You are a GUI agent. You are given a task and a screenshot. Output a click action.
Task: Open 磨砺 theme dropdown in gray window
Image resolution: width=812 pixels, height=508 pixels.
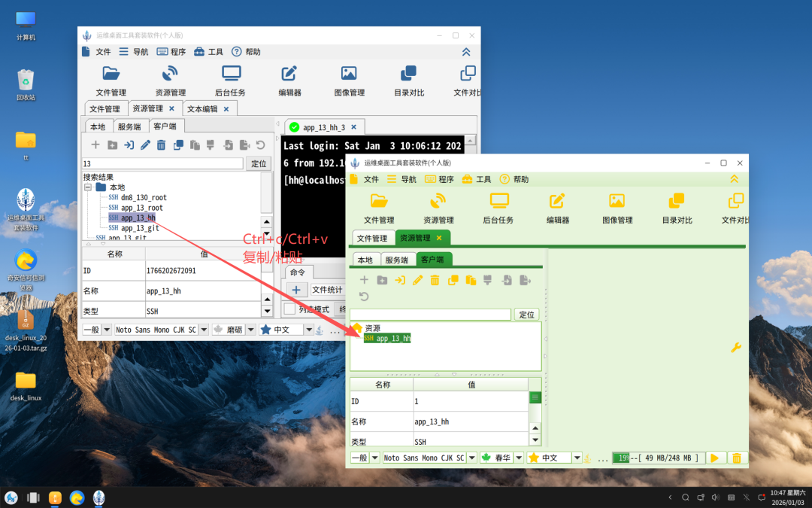coord(250,330)
